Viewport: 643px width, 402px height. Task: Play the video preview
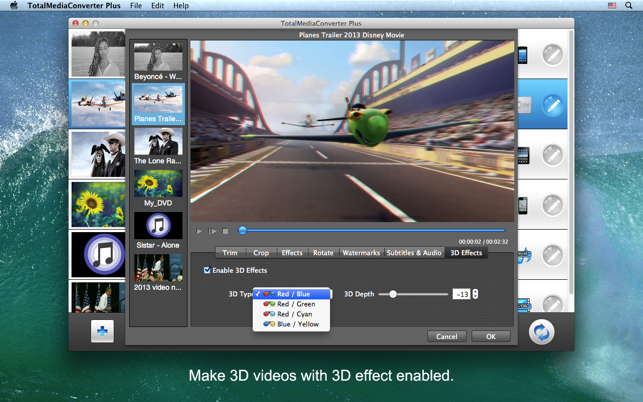point(199,231)
